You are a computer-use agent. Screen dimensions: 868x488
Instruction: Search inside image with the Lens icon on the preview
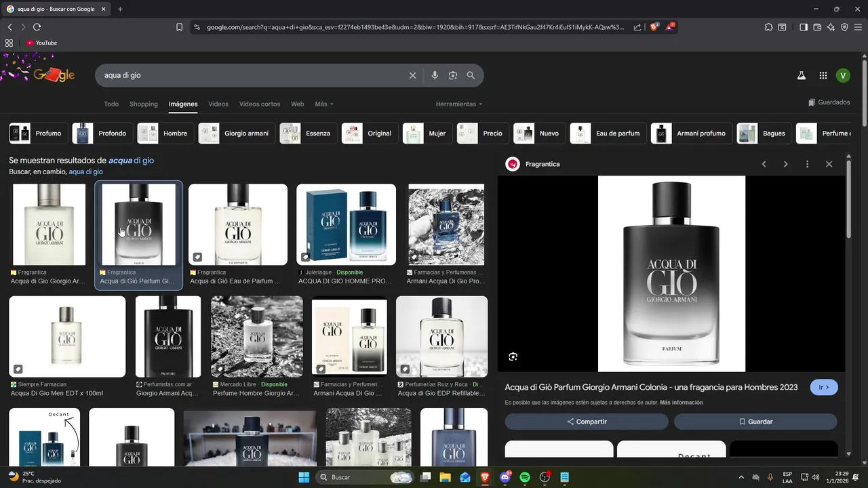[x=513, y=357]
